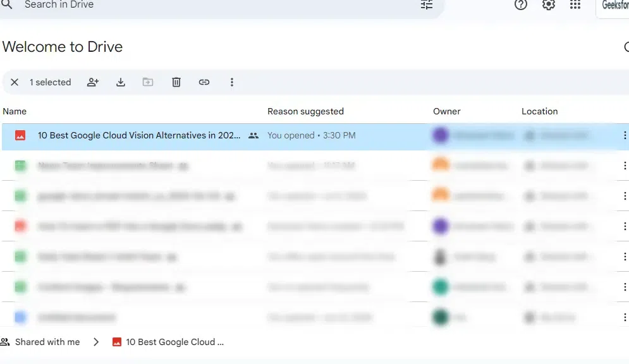Click the You opened 3:30 PM text
Image resolution: width=629 pixels, height=364 pixels.
[x=311, y=135]
